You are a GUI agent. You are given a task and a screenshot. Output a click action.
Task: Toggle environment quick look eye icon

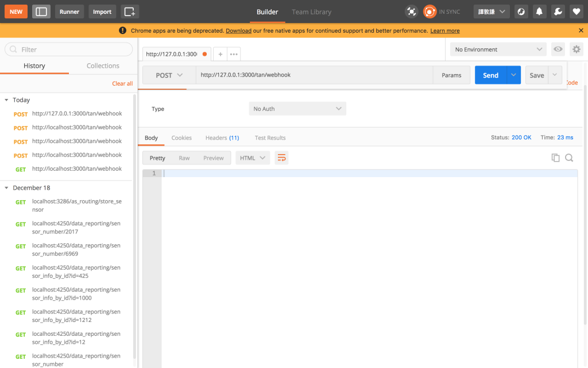558,49
